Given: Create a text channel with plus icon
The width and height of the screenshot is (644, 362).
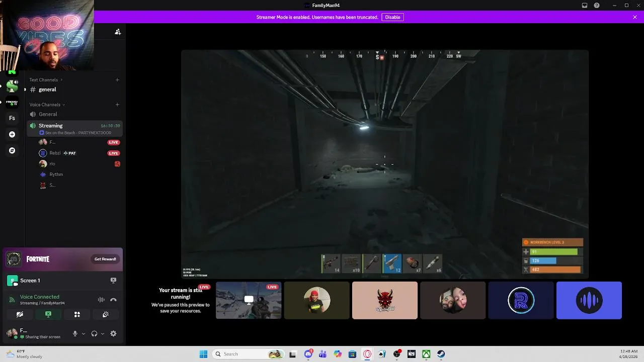Looking at the screenshot, I should pos(117,79).
